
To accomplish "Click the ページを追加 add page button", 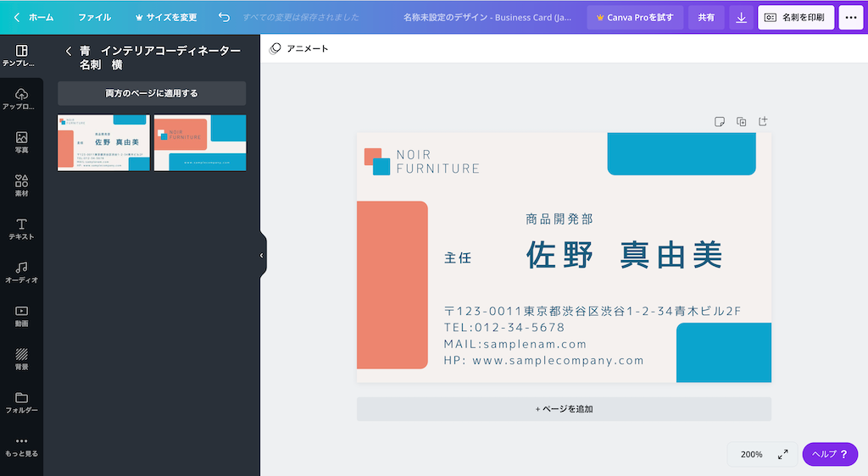I will pos(564,409).
